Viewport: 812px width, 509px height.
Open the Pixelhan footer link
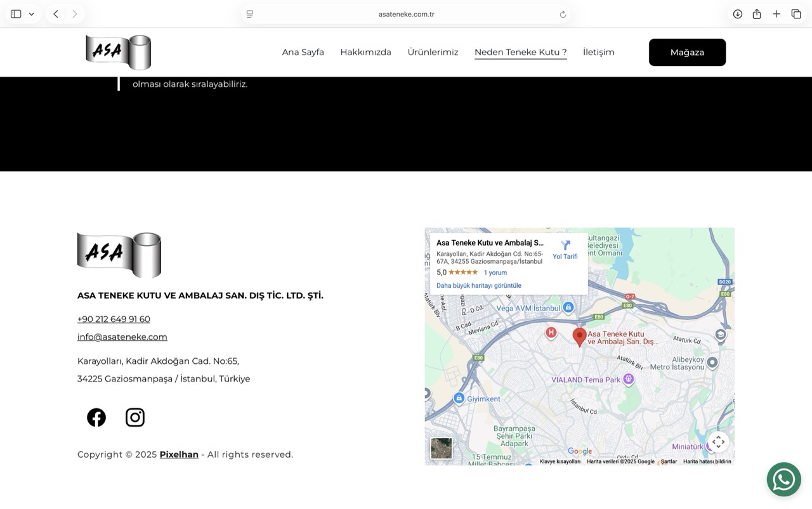179,454
